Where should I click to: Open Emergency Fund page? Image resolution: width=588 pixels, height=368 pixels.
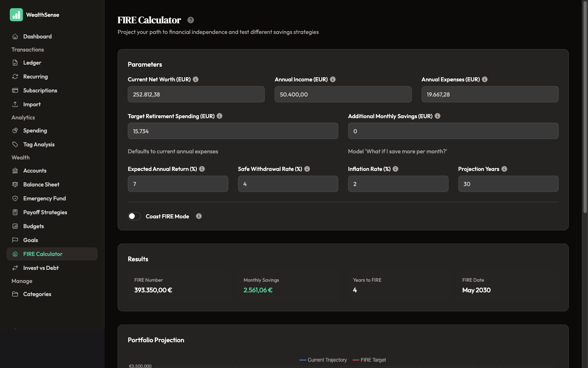52,198
